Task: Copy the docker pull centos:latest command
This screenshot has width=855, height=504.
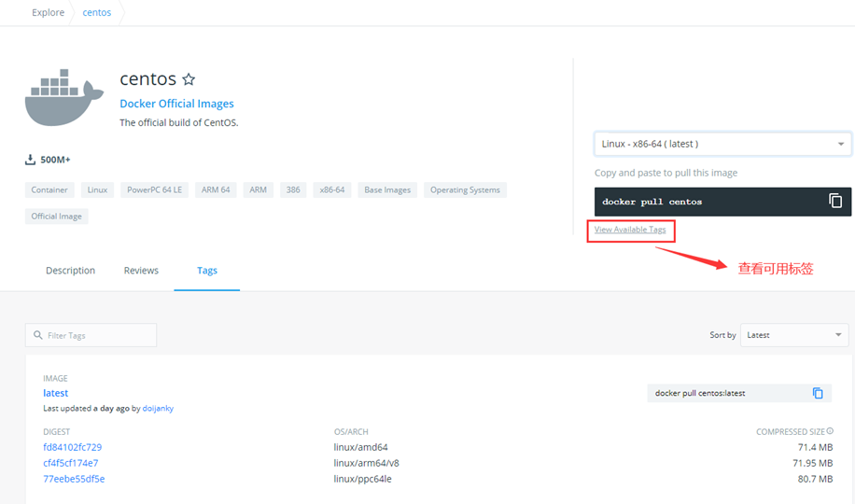Action: click(818, 393)
